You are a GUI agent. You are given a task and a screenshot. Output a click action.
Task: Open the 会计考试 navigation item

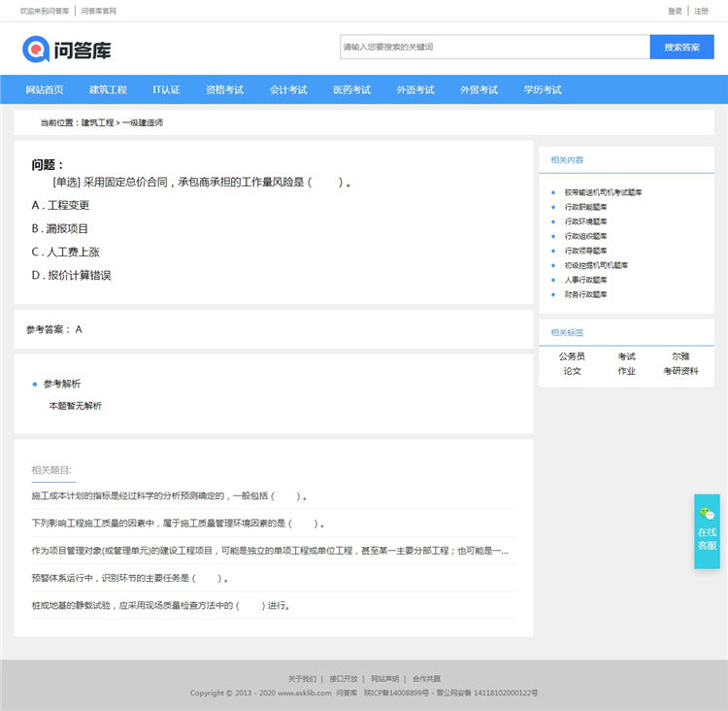(288, 89)
